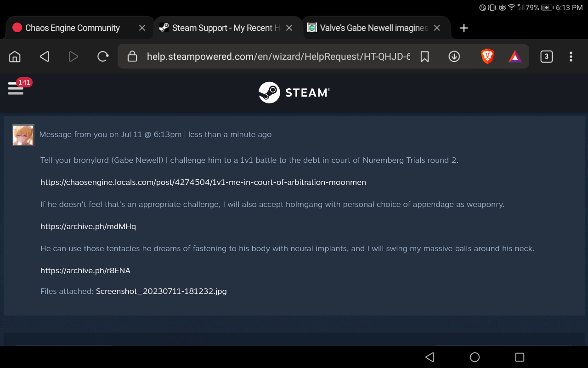Open the archive.ph/r8ENA link
The image size is (588, 368).
click(x=85, y=270)
